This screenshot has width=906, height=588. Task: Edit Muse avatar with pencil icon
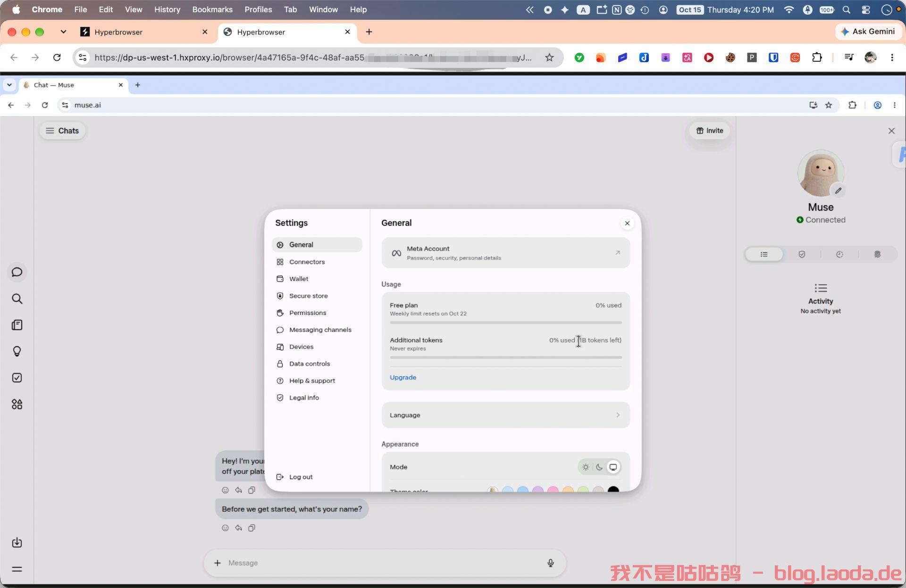(x=838, y=190)
